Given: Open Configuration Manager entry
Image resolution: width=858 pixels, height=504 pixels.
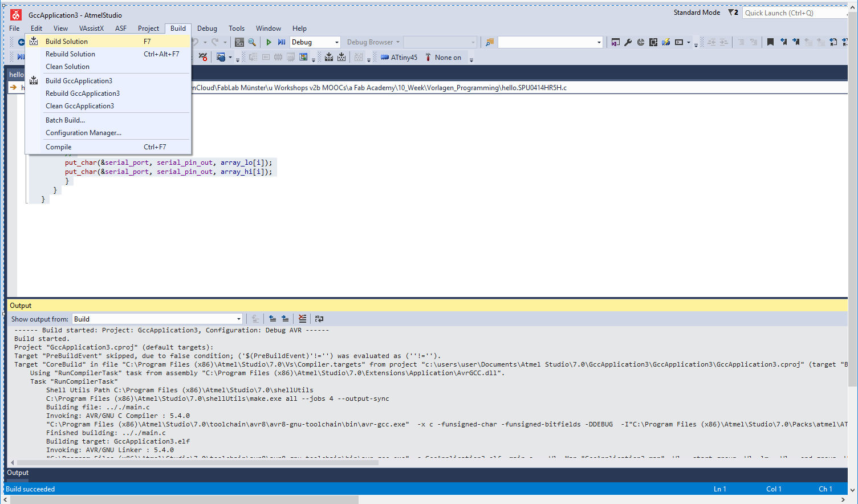Looking at the screenshot, I should (x=108, y=133).
